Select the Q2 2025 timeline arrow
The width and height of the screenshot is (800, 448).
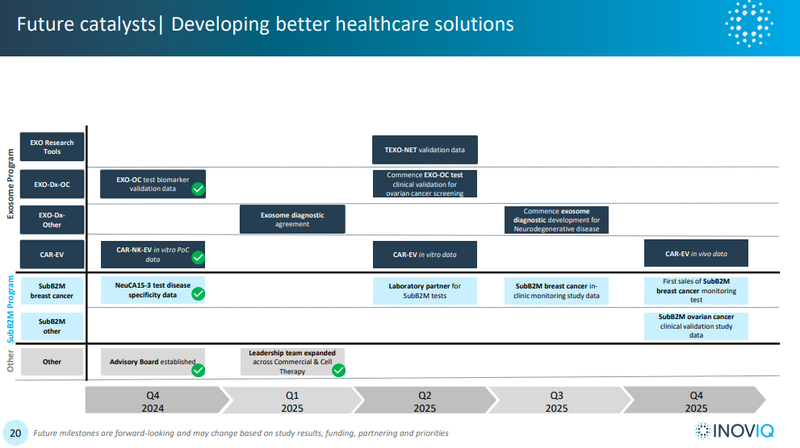(424, 400)
